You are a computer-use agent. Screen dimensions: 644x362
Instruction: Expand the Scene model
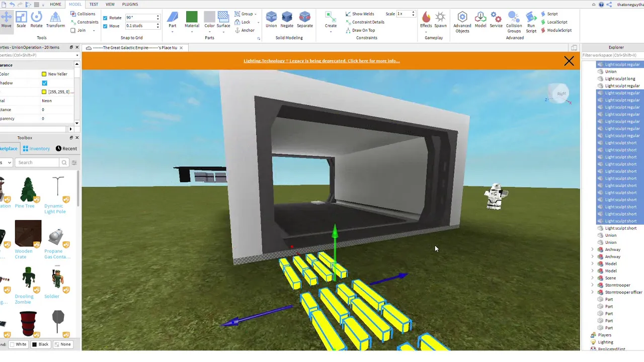[x=593, y=278]
